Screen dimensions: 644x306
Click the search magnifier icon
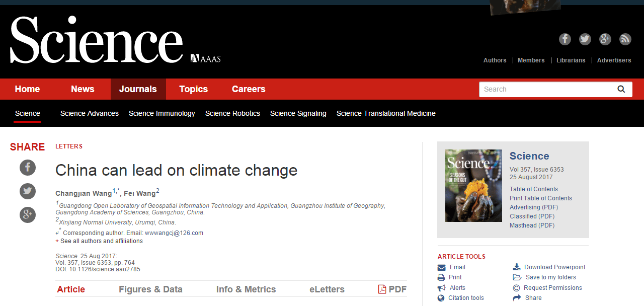tap(621, 89)
